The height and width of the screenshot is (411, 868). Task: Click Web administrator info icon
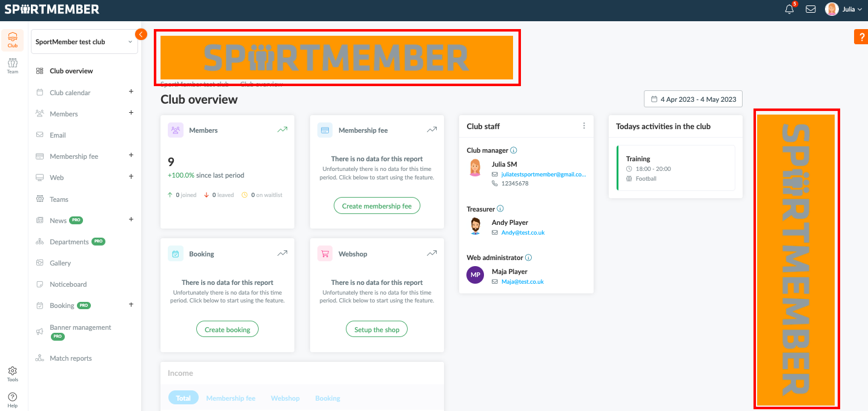click(x=529, y=258)
